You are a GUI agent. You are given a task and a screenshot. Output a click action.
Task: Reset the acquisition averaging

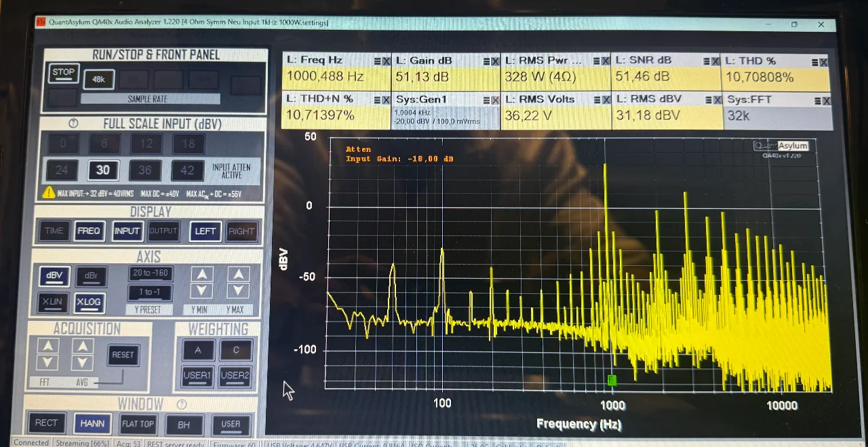[123, 355]
